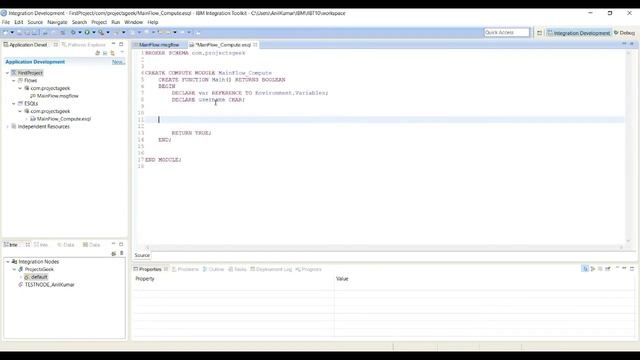Click the Open Perspective icon
Image resolution: width=640 pixels, height=360 pixels.
[539, 33]
